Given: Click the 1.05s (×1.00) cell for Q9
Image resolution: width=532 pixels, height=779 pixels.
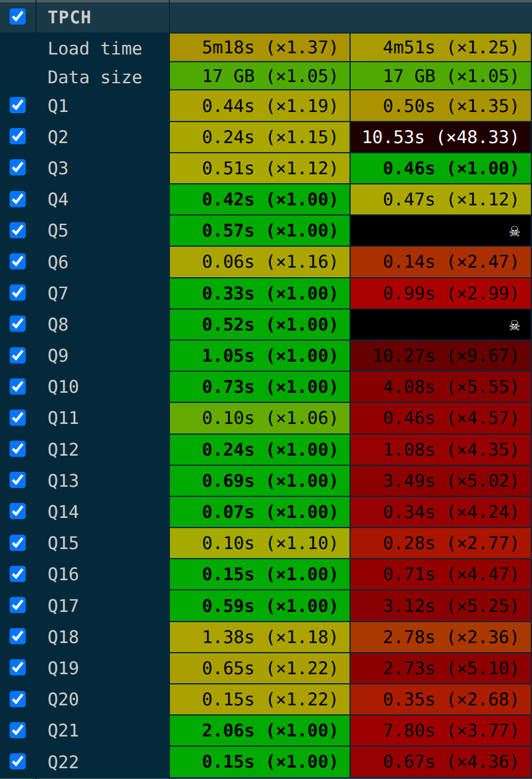Looking at the screenshot, I should [260, 356].
